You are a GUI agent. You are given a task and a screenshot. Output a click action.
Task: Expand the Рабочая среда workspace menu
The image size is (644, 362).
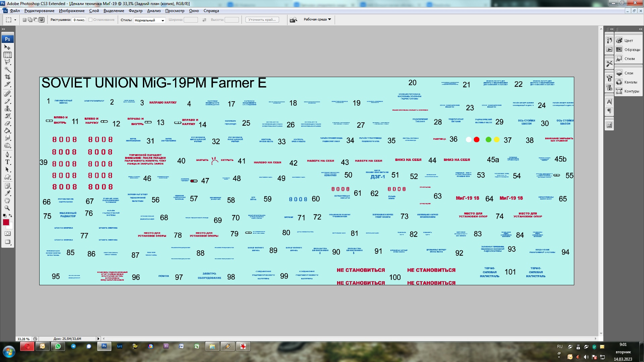pyautogui.click(x=317, y=19)
